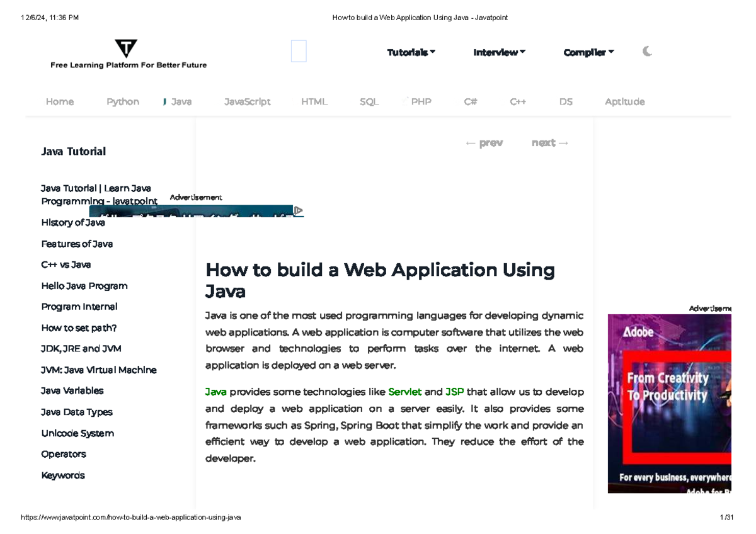Select the Aptitude navigation tab
The height and width of the screenshot is (534, 756).
[x=624, y=101]
